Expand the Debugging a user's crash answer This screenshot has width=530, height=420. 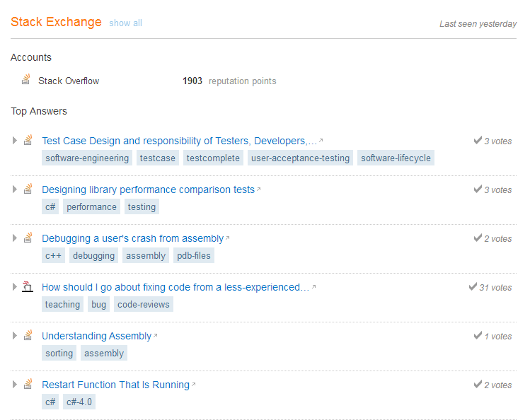click(x=15, y=238)
